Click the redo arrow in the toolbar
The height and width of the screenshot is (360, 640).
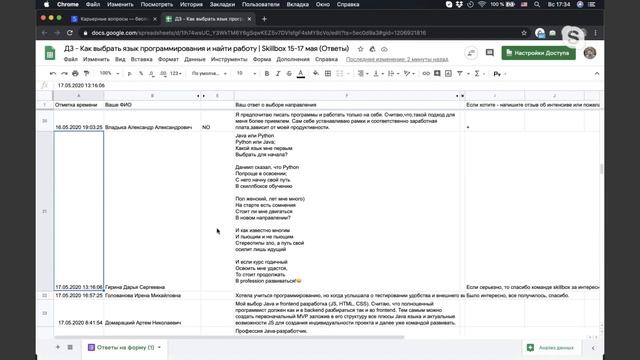pos(64,73)
